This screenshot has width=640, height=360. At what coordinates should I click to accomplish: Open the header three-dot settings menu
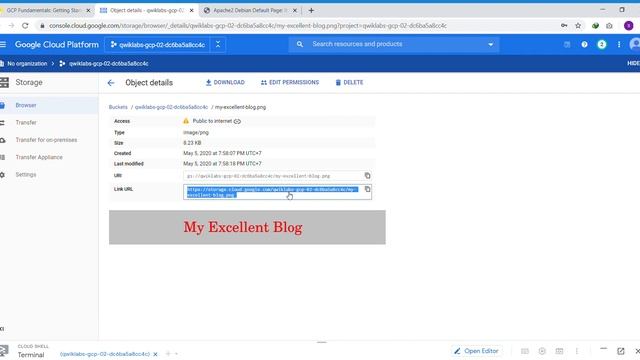[x=619, y=44]
